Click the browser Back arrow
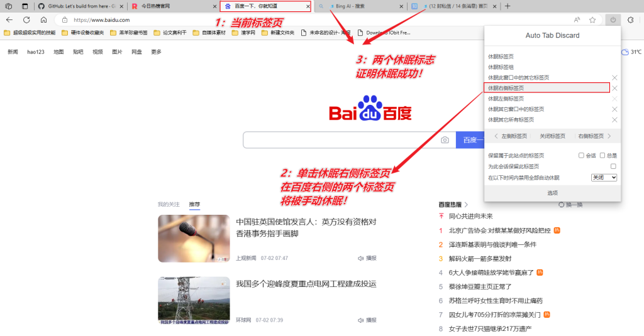This screenshot has height=336, width=644. [x=9, y=19]
